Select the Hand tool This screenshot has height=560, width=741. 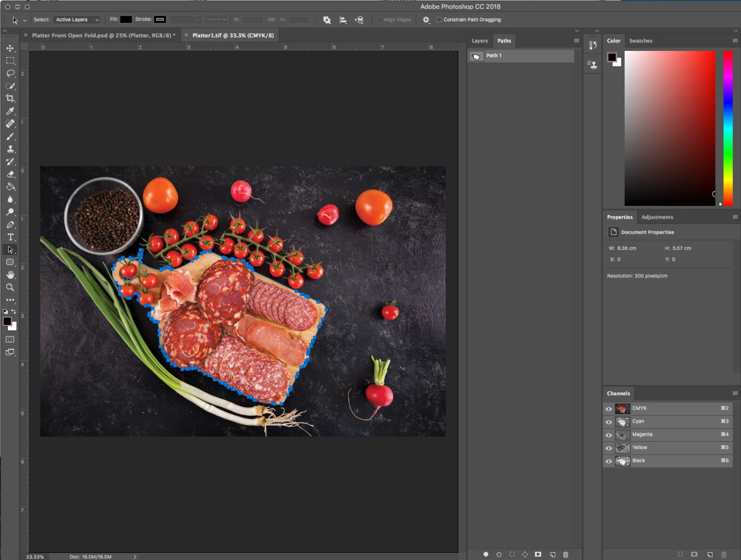tap(10, 275)
